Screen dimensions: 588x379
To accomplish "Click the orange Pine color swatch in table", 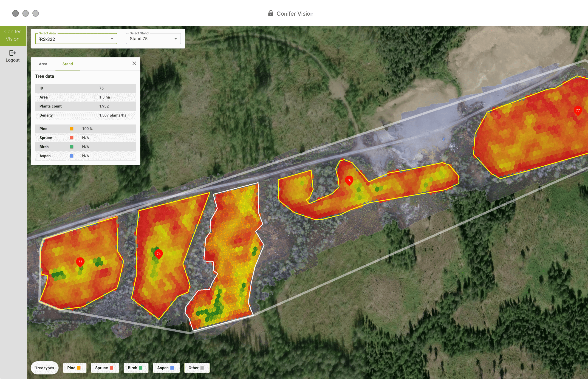I will pyautogui.click(x=72, y=129).
